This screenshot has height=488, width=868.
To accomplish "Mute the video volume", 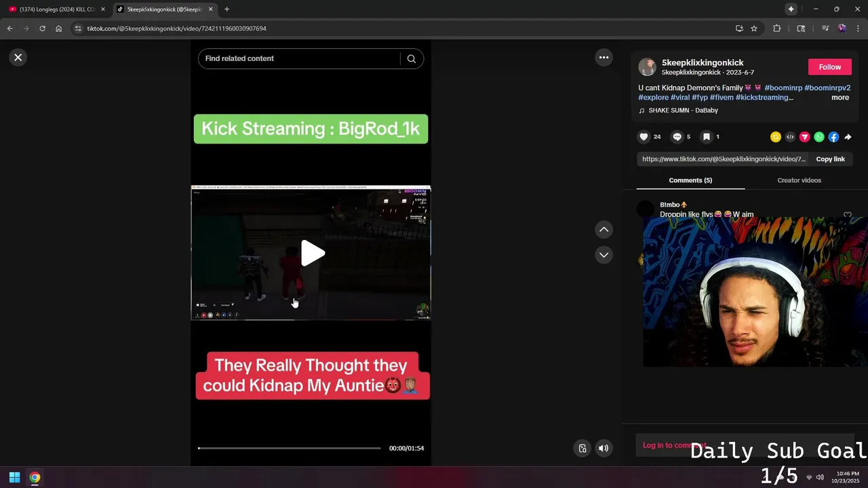I will pyautogui.click(x=604, y=448).
